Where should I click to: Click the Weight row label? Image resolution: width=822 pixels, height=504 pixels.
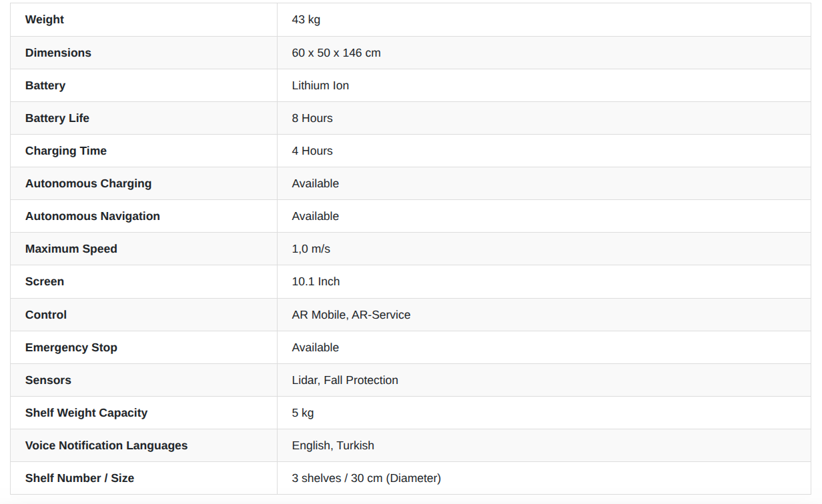point(45,20)
